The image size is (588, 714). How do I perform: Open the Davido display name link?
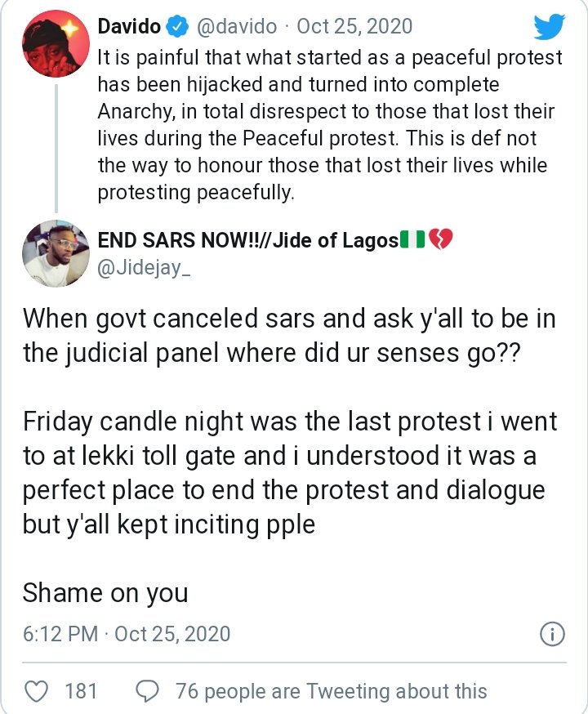(x=128, y=27)
